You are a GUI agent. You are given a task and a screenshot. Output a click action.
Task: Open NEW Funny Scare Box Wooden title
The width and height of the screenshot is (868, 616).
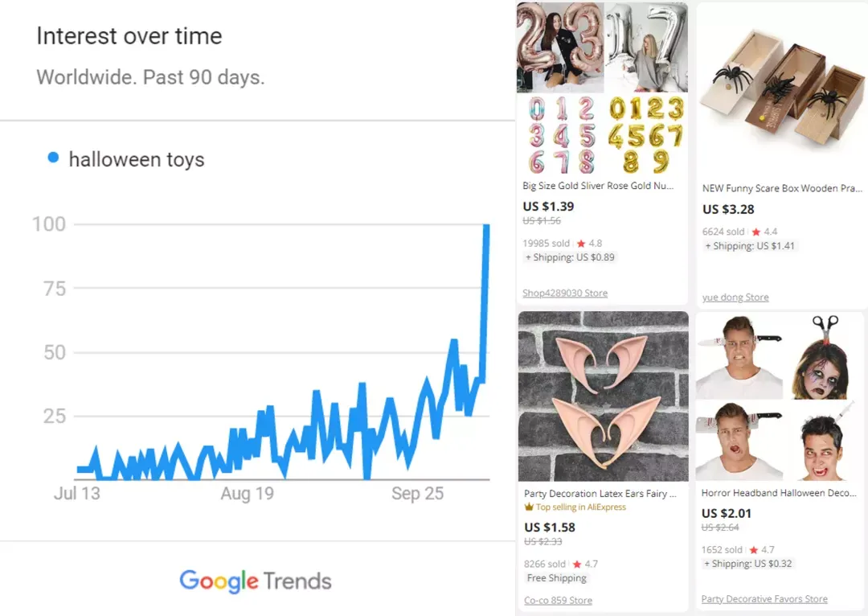point(782,188)
